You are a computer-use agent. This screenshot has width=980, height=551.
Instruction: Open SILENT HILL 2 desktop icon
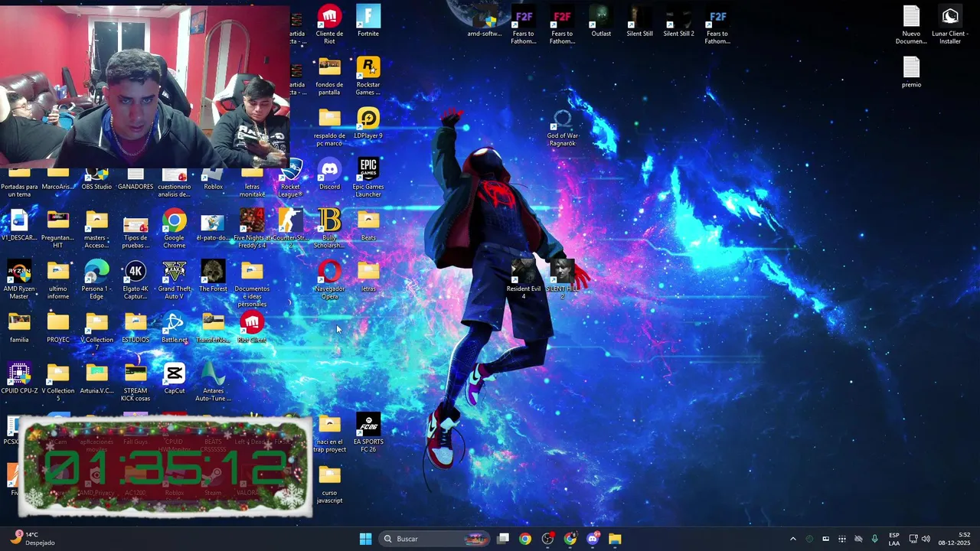(x=563, y=280)
